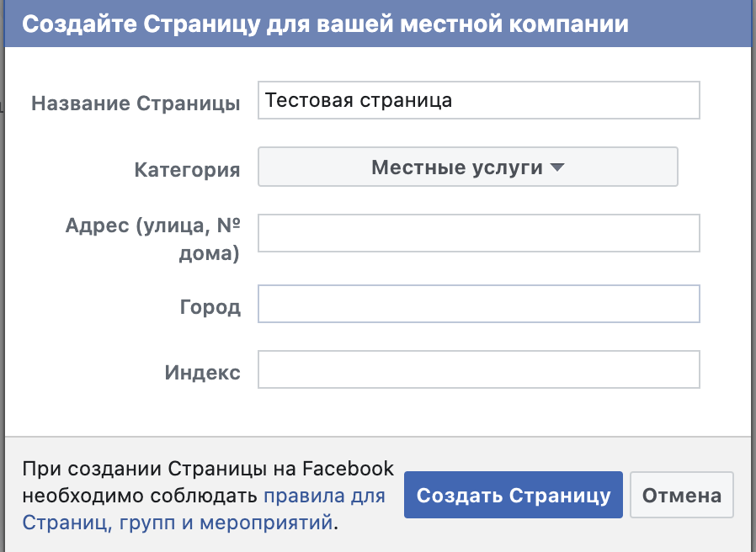The height and width of the screenshot is (552, 756).
Task: Click the text Тестовая страница in the field
Action: tap(359, 101)
